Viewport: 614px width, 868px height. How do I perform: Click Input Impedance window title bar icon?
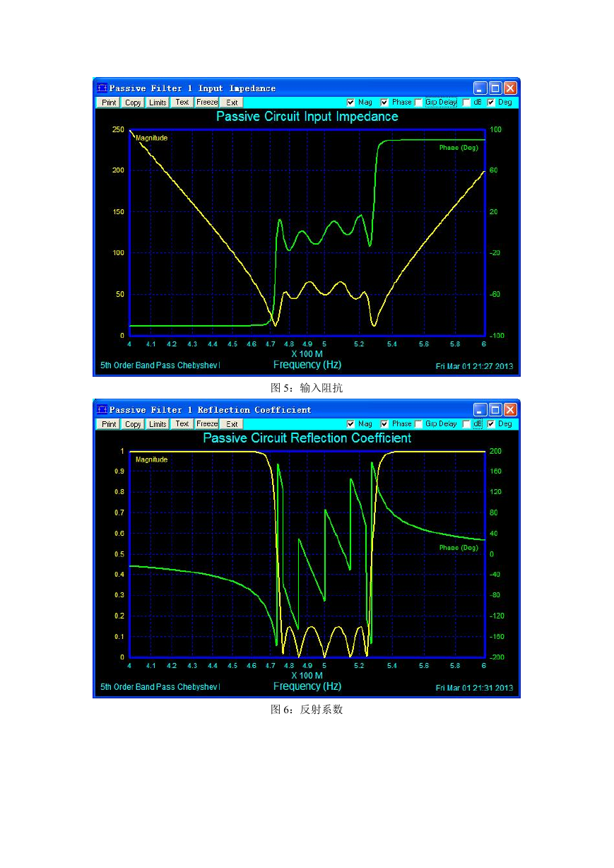point(102,88)
